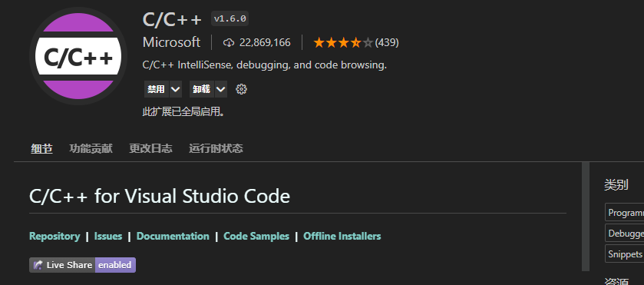Screen dimensions: 644x285
Task: Expand dropdown arrow next to 卸载
Action: click(x=221, y=89)
